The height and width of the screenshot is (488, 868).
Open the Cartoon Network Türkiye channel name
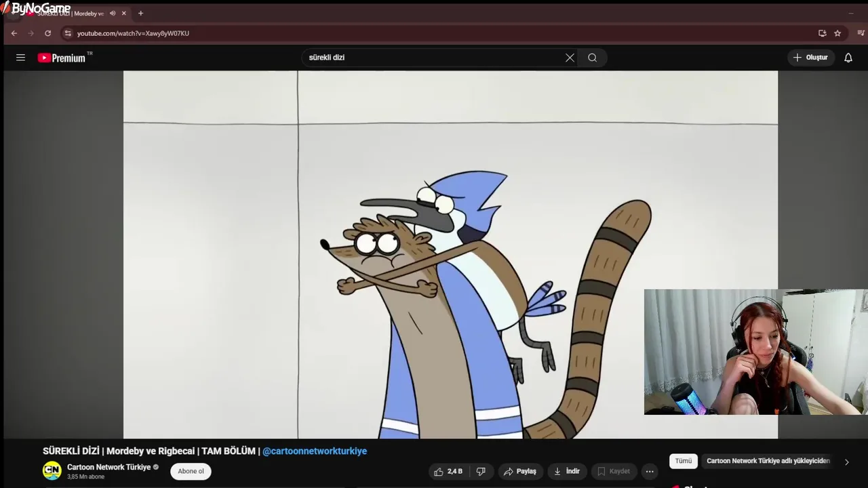point(108,467)
